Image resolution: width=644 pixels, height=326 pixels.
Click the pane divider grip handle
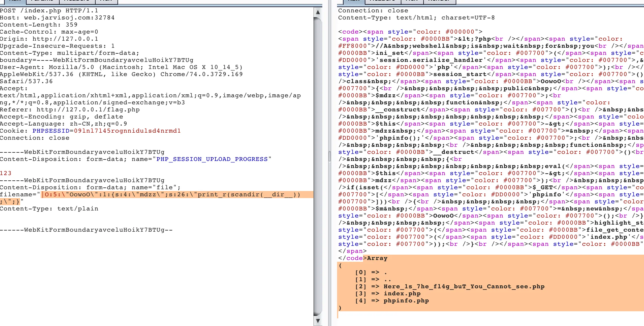[330, 156]
